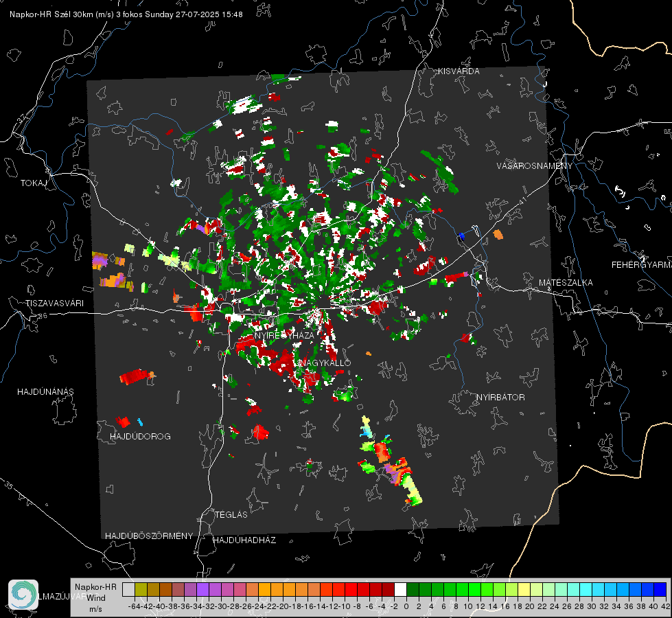
Task: Click the -36 value on the legend scale
Action: (x=184, y=606)
